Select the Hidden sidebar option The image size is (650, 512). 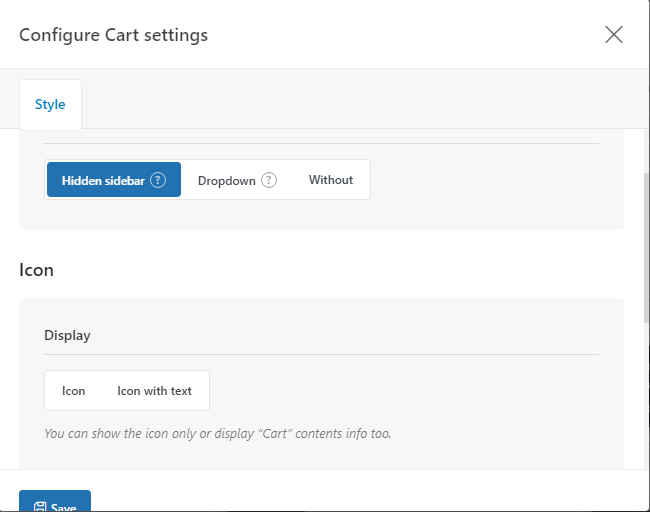pyautogui.click(x=114, y=180)
